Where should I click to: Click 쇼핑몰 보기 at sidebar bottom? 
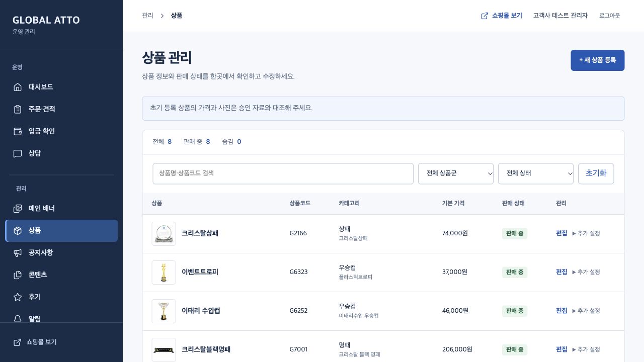point(35,342)
